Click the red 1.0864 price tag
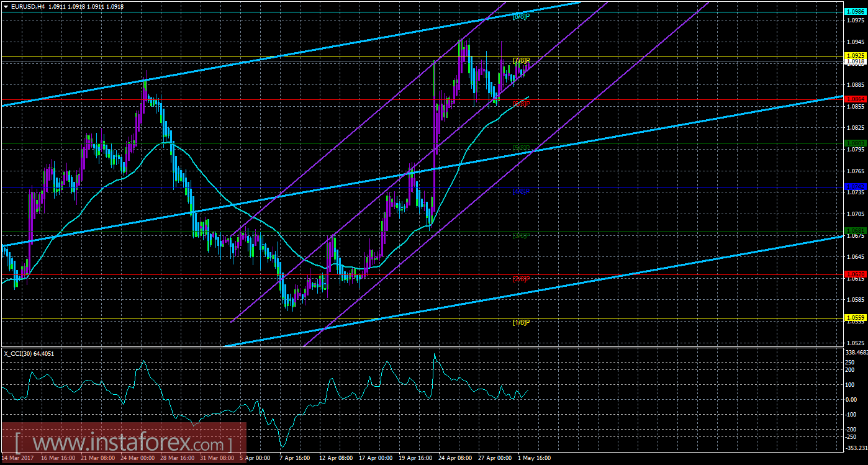 pos(854,99)
